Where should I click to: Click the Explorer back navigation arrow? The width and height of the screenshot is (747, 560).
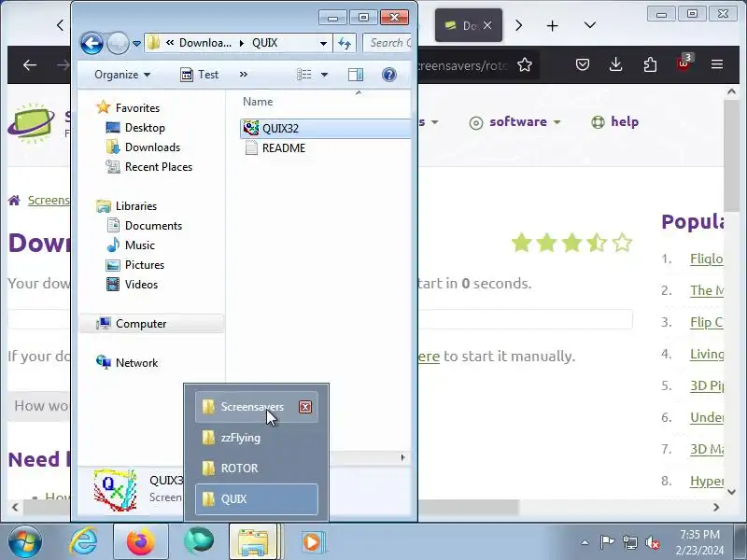(x=92, y=43)
